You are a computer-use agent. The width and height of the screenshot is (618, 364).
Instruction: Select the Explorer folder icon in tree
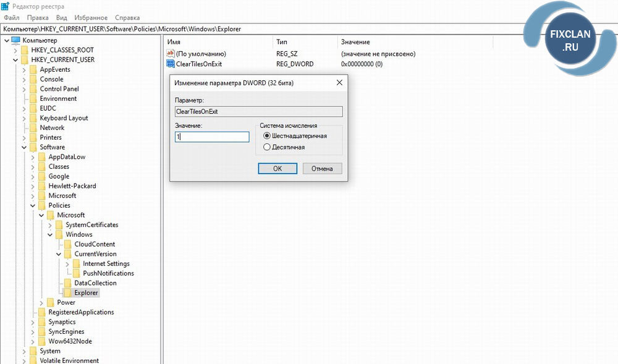pos(67,293)
